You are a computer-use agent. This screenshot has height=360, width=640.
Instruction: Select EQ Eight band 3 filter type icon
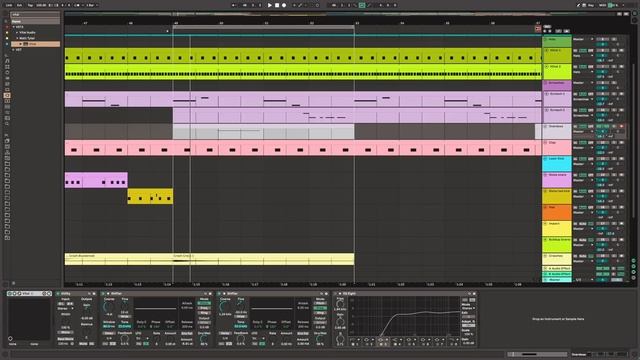tap(380, 339)
